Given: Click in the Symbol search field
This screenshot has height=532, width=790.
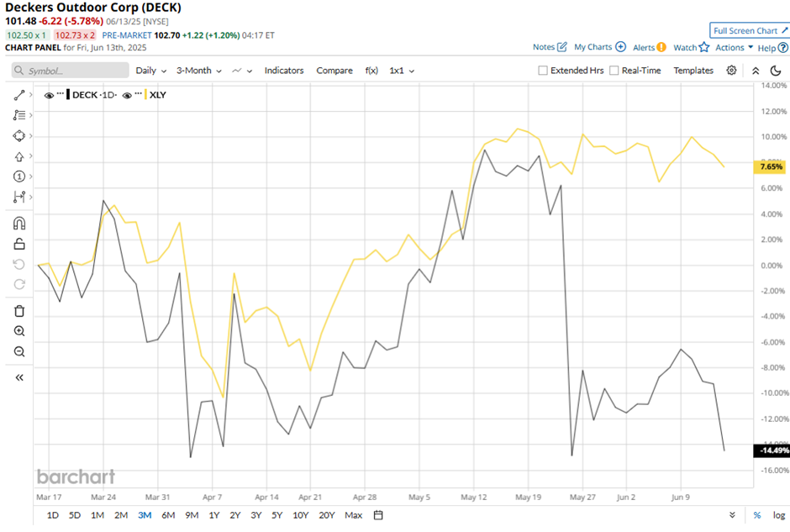Looking at the screenshot, I should tap(71, 71).
